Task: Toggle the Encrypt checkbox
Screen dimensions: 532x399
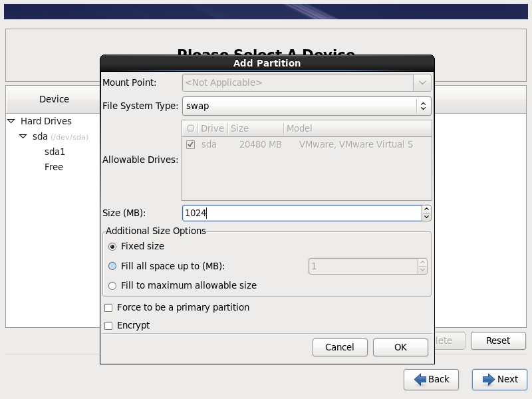Action: click(x=108, y=326)
